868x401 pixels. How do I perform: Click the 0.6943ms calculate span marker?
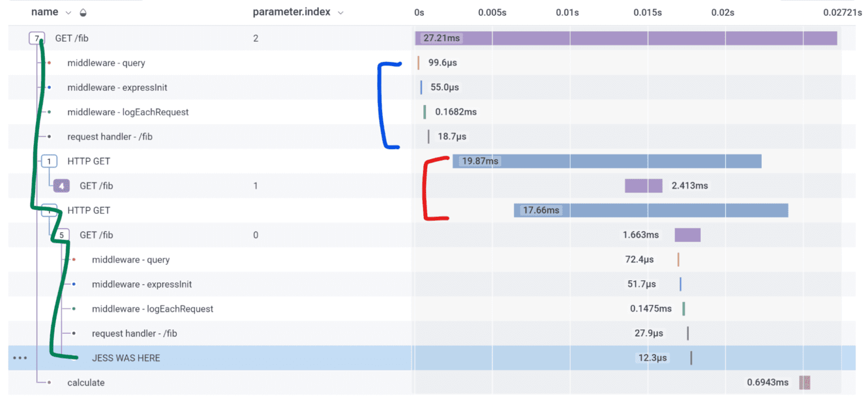[x=805, y=382]
